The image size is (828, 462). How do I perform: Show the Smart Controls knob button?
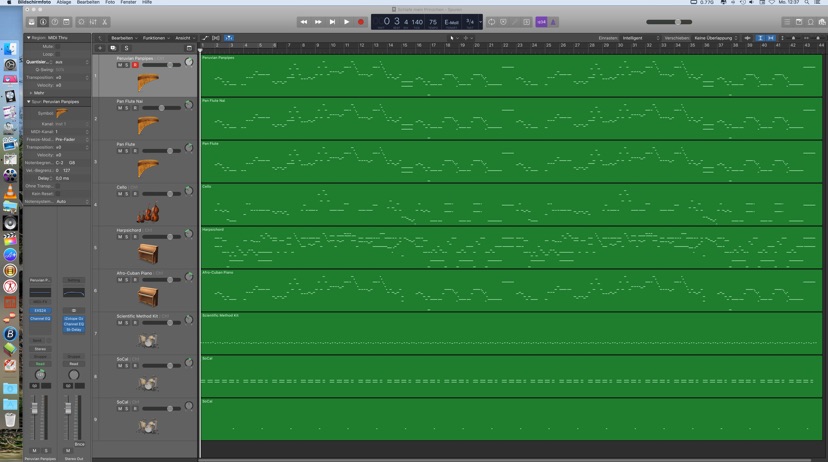tap(81, 22)
